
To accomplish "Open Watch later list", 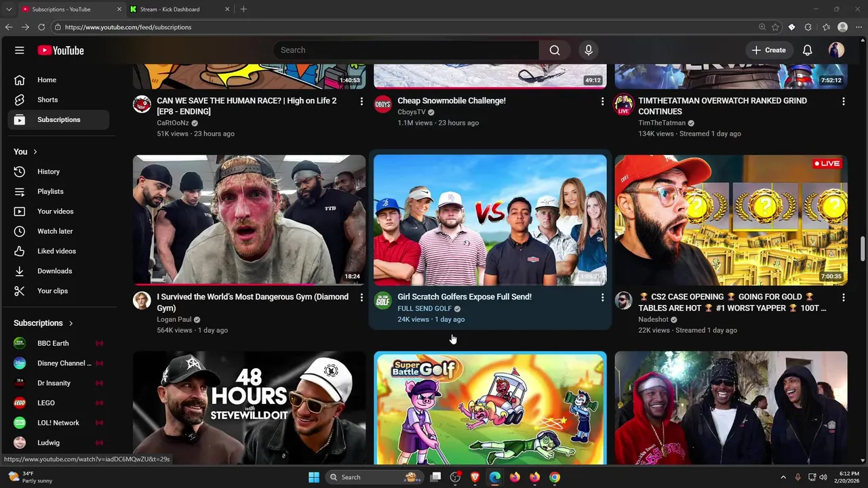I will (x=58, y=231).
